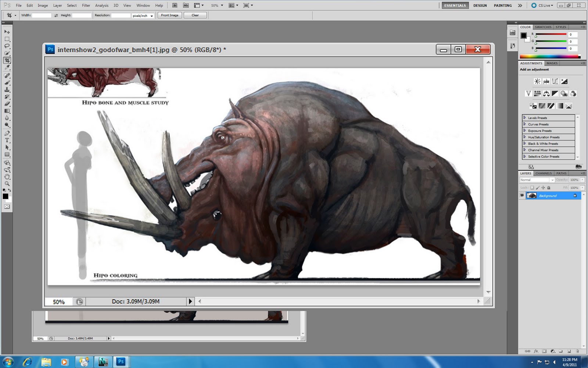Switch to the Masks tab
This screenshot has width=588, height=368.
click(552, 63)
